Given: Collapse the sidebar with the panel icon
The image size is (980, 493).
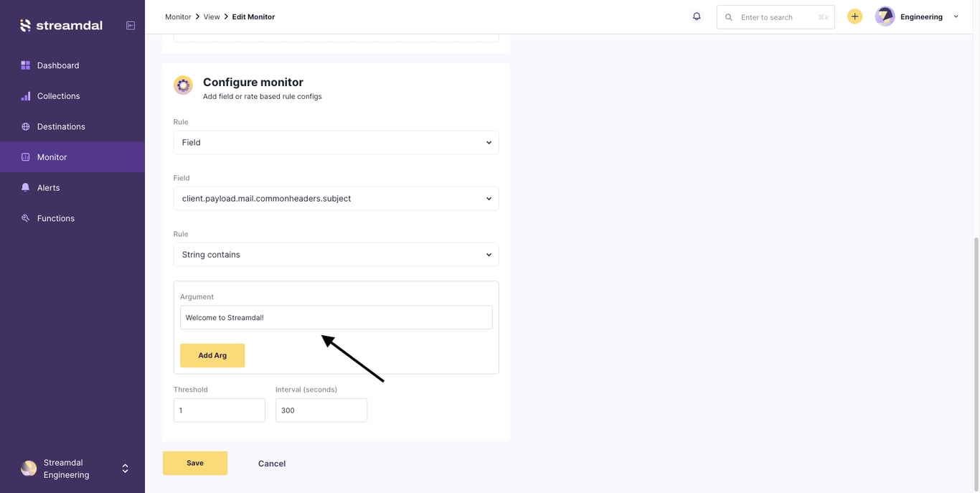Looking at the screenshot, I should [x=131, y=25].
